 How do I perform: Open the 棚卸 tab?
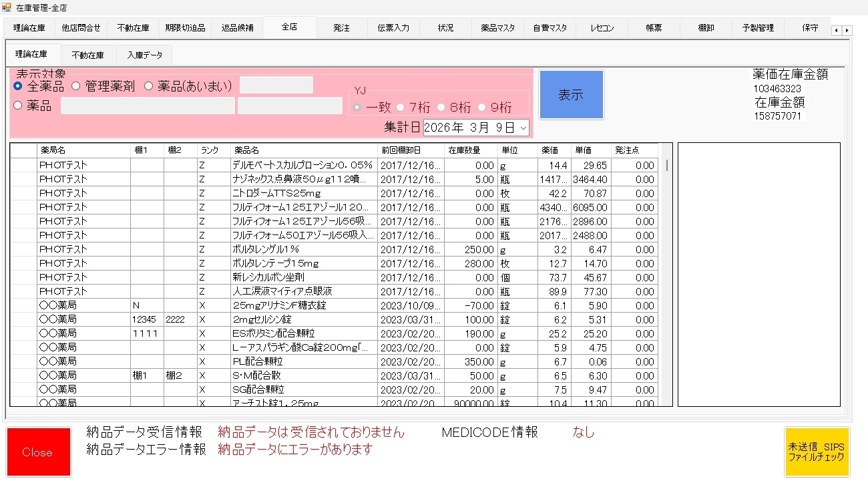tap(706, 28)
